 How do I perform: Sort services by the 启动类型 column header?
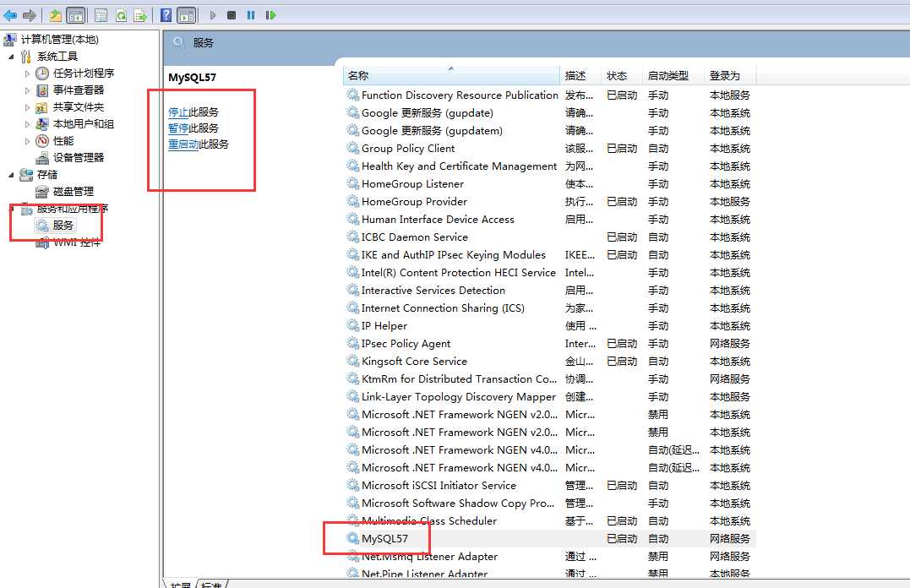(x=673, y=75)
